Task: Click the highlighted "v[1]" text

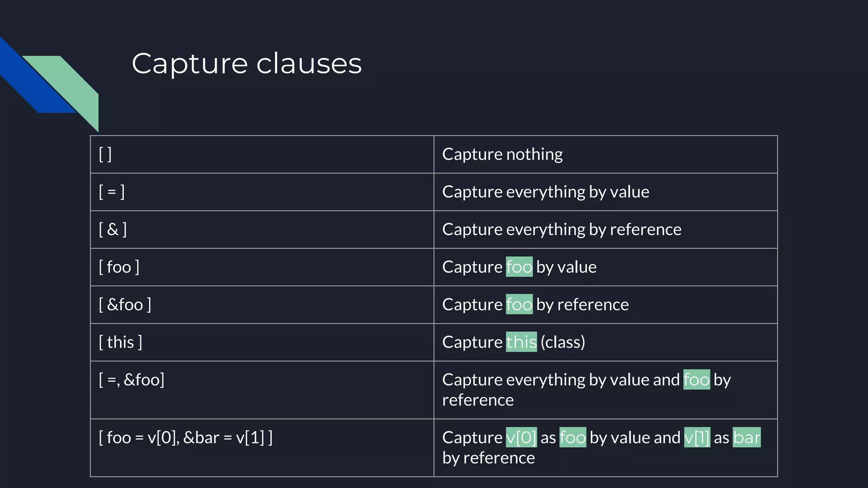Action: click(x=697, y=438)
